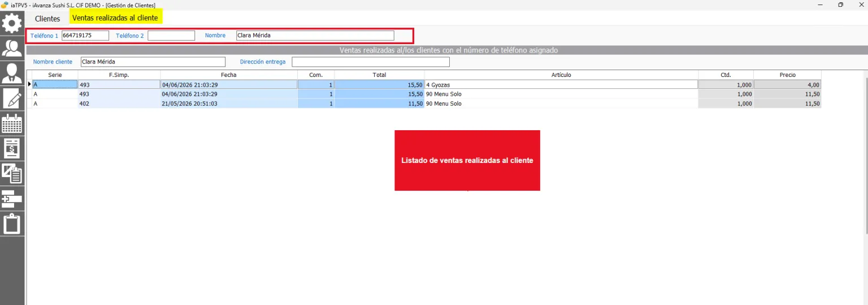Sort by the Total column header
Viewport: 868px width, 305px height.
(379, 75)
